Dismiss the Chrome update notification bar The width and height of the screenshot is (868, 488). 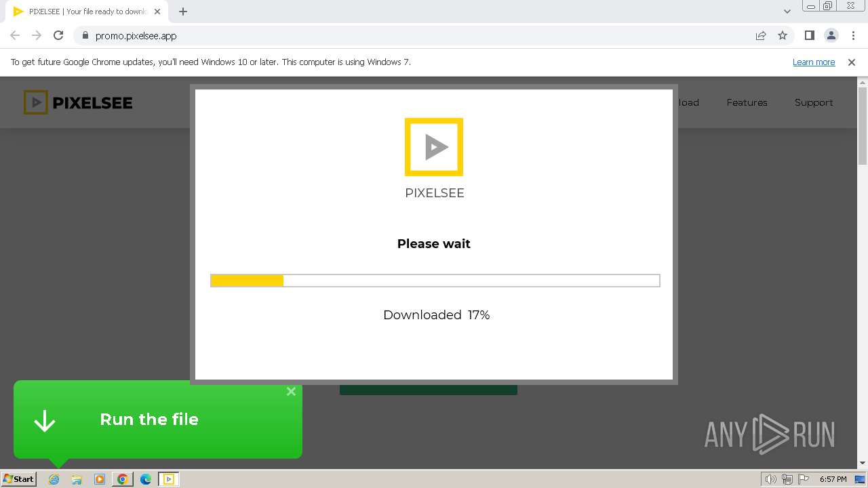(x=852, y=62)
